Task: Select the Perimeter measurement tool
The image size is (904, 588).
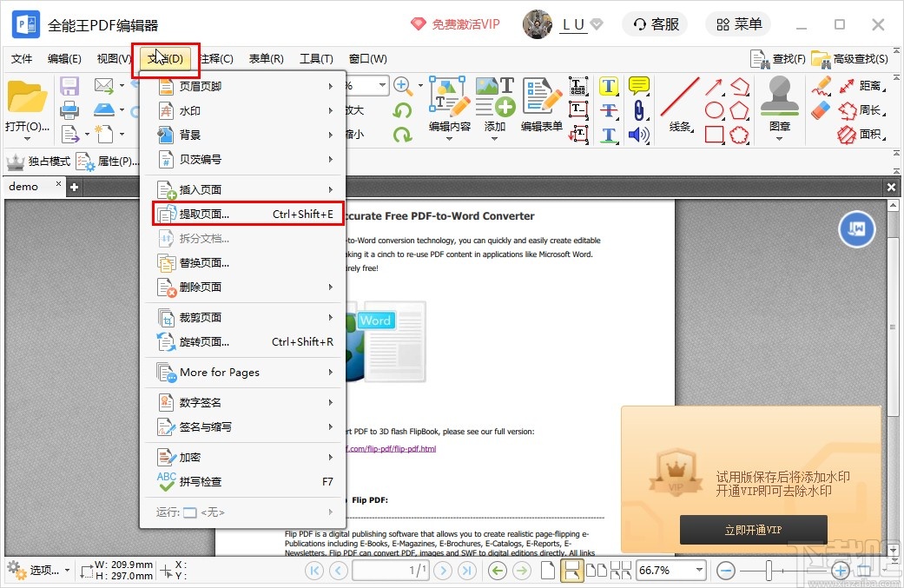Action: 862,109
